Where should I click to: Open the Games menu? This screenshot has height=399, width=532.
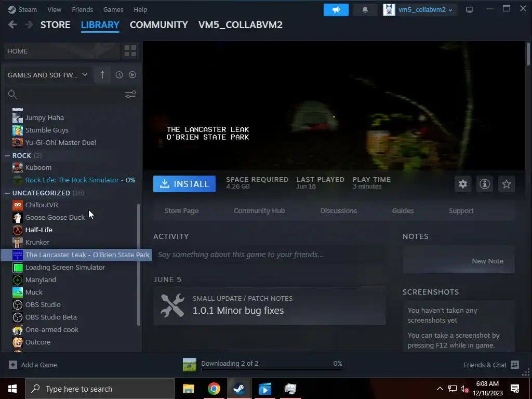(113, 9)
